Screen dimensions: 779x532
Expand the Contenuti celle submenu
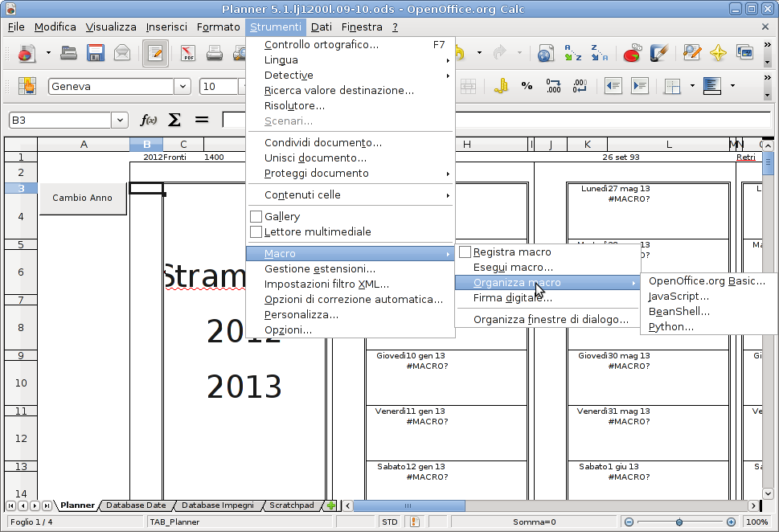tap(351, 195)
